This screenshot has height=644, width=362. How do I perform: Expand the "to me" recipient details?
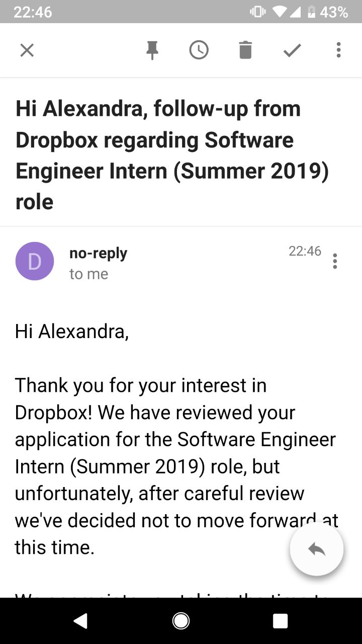click(88, 274)
